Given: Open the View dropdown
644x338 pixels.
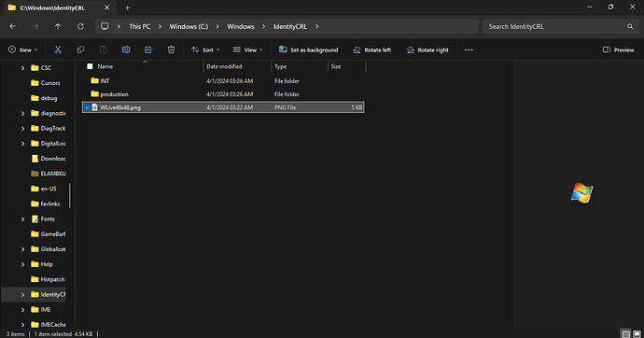Looking at the screenshot, I should 247,49.
